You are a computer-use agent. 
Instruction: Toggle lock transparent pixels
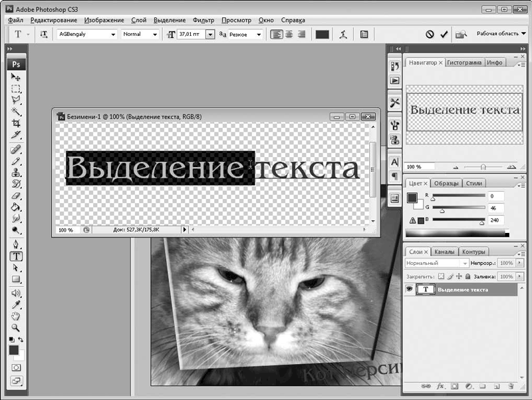(x=441, y=276)
